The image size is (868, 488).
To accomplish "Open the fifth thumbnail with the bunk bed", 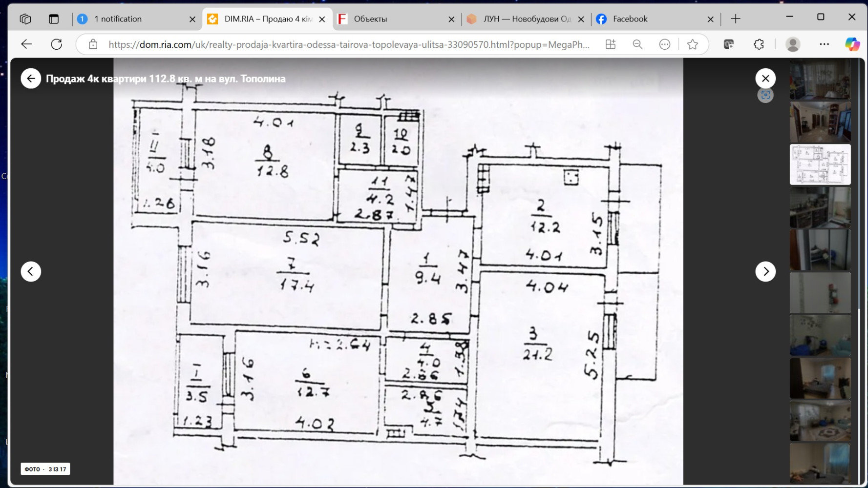I will coord(820,250).
